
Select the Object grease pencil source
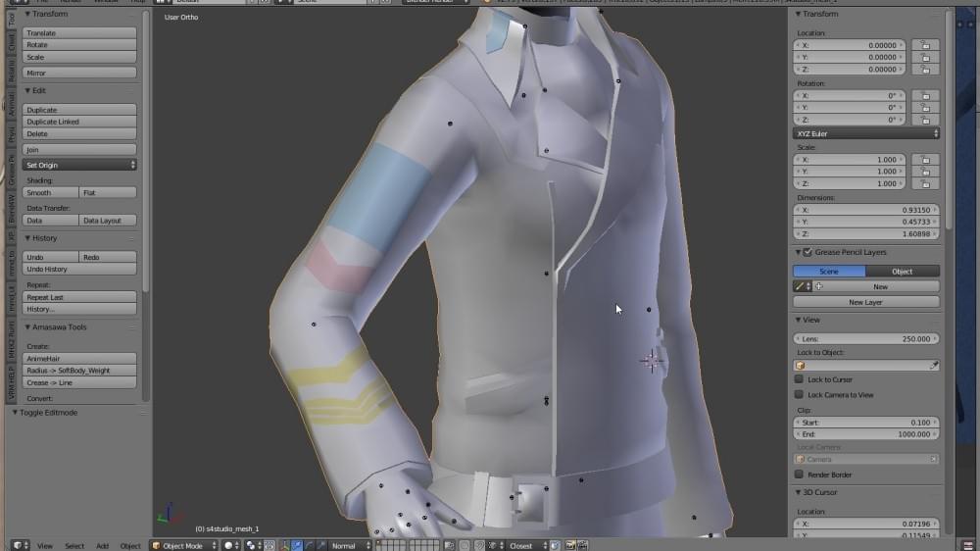click(x=902, y=272)
